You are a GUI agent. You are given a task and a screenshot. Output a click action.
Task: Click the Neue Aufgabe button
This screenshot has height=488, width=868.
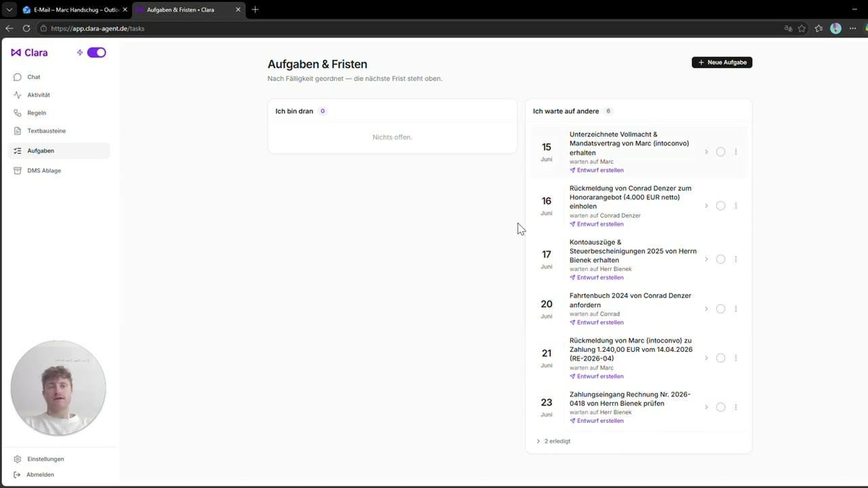(x=722, y=62)
